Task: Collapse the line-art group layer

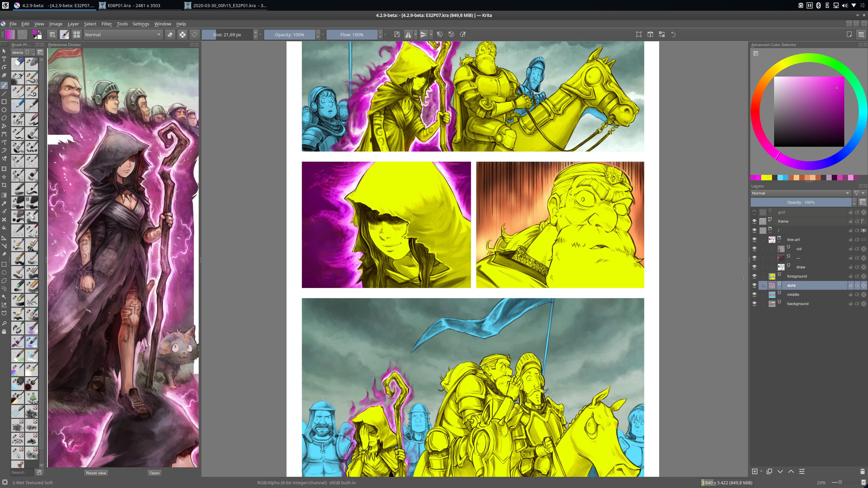Action: click(779, 241)
